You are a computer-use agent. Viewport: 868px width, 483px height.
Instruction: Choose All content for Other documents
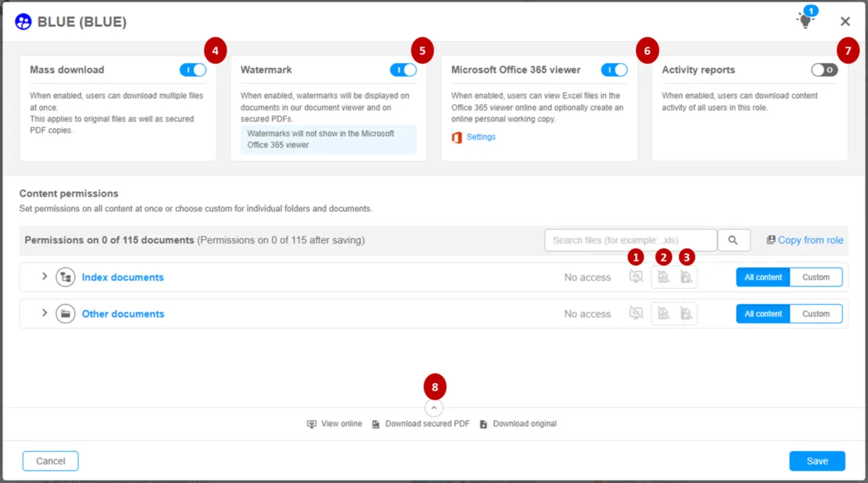click(763, 314)
